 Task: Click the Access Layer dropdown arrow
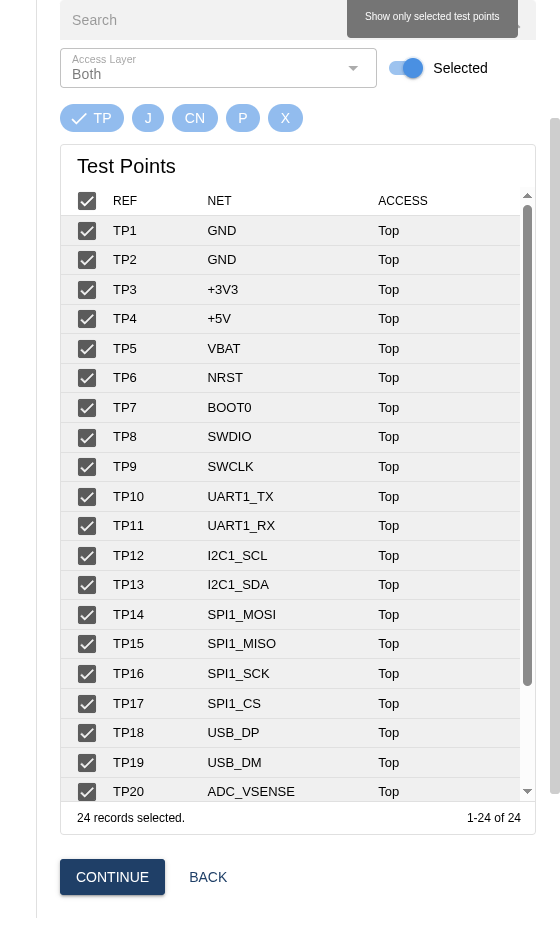353,68
